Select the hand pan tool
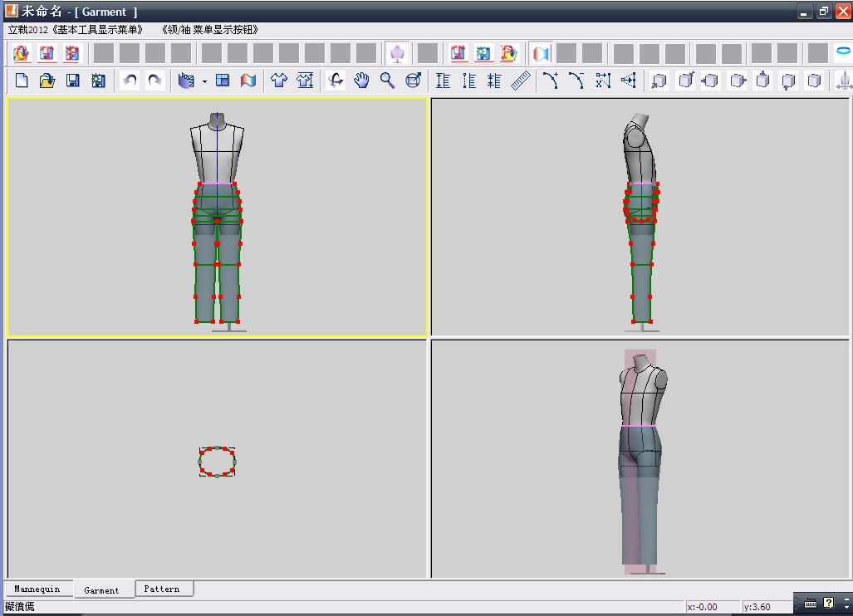 [x=361, y=81]
